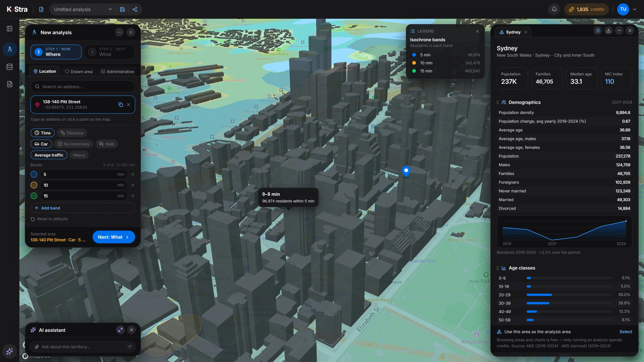Switch to the Administrative tab
The image size is (644, 362).
click(x=117, y=71)
